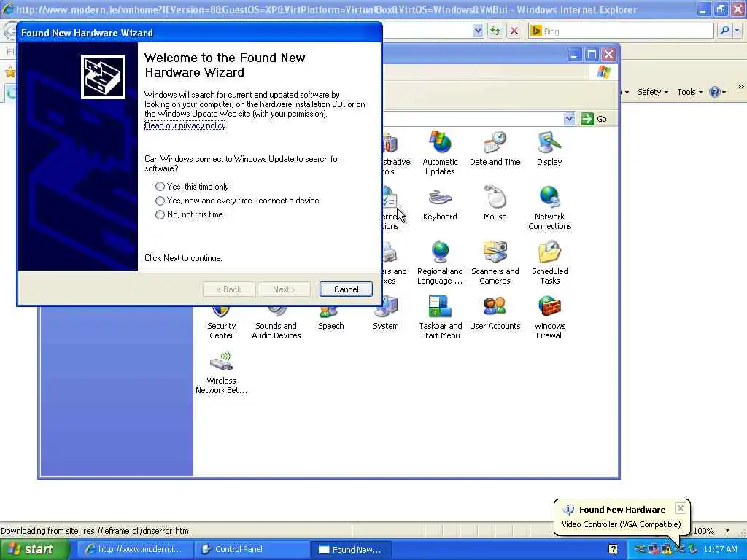Click the Internet Explorer help icon

[x=715, y=92]
